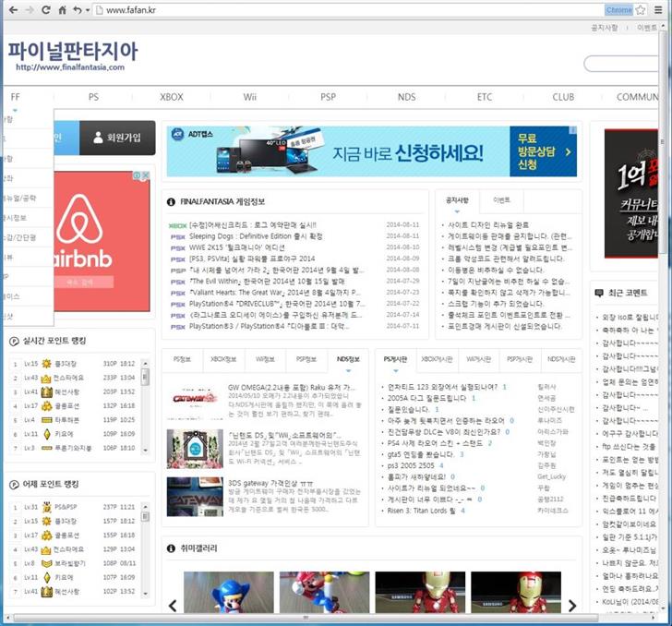The image size is (672, 626).
Task: Switch to the PS게시판 tab
Action: coord(396,359)
